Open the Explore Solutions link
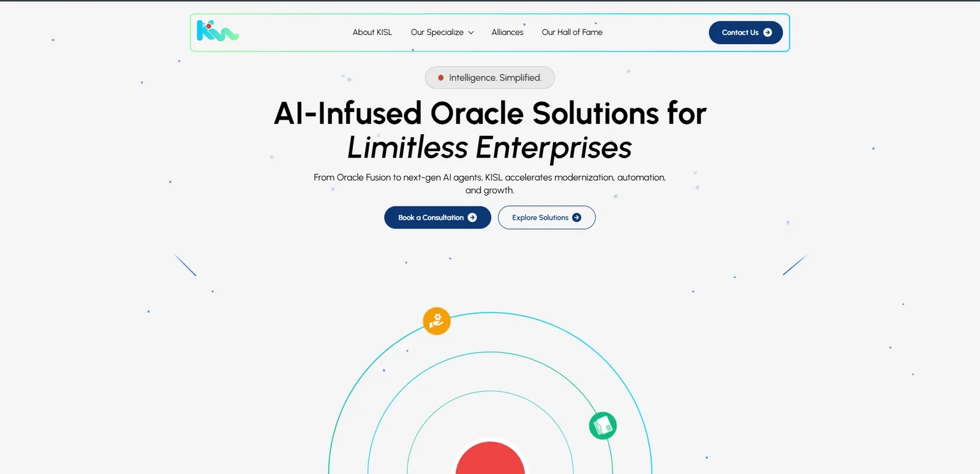Screen dimensions: 980x474 tap(546, 217)
